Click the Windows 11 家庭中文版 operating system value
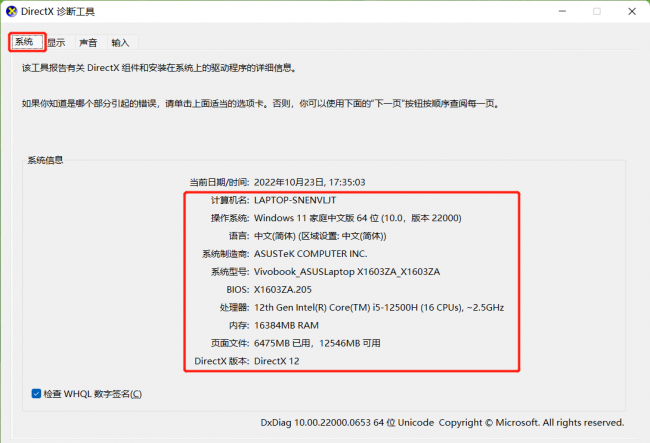This screenshot has width=650, height=443. tap(358, 218)
